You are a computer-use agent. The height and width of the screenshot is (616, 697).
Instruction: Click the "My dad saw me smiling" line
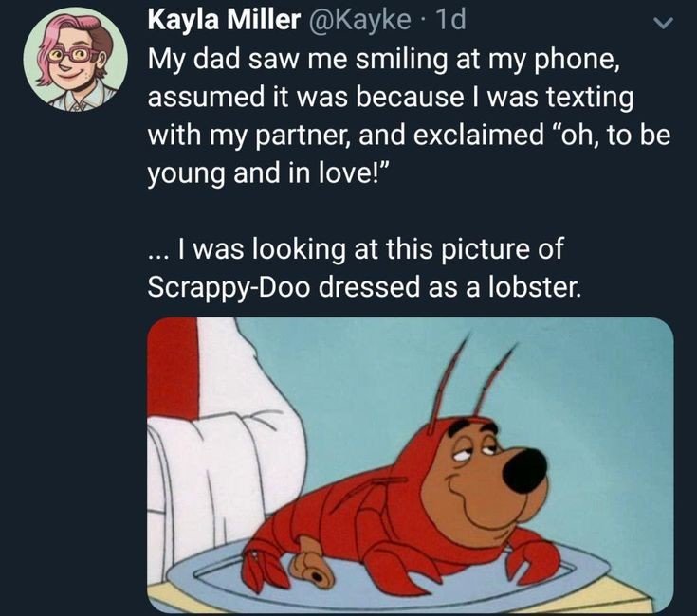tap(383, 61)
